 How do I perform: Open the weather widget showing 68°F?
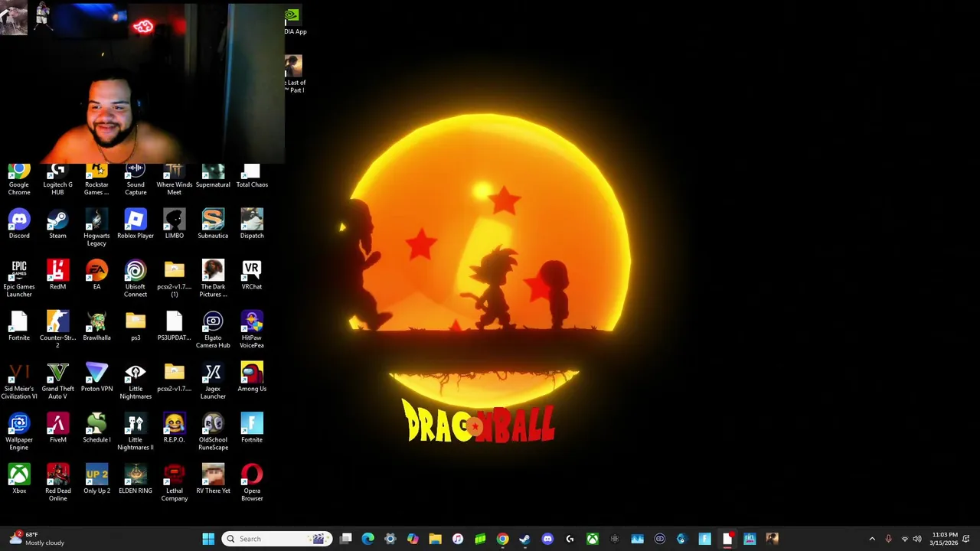click(x=36, y=539)
